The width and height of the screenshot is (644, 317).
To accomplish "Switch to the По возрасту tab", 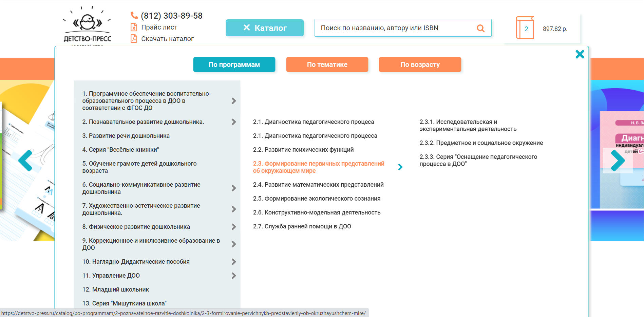I will 420,64.
